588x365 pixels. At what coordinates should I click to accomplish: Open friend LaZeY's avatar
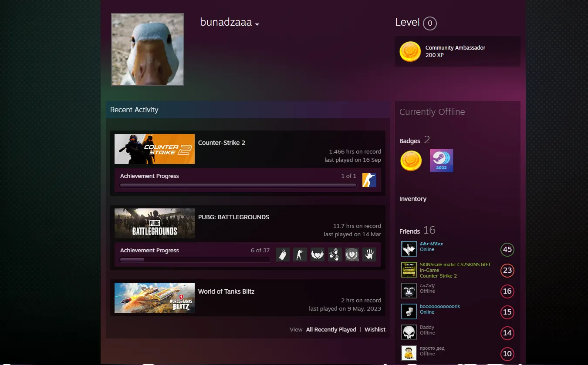click(x=409, y=291)
